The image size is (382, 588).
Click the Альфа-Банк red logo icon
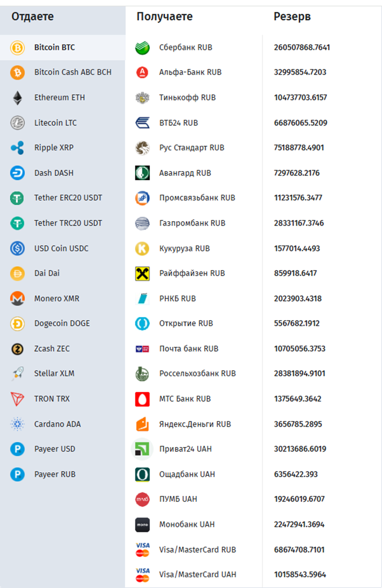[142, 72]
